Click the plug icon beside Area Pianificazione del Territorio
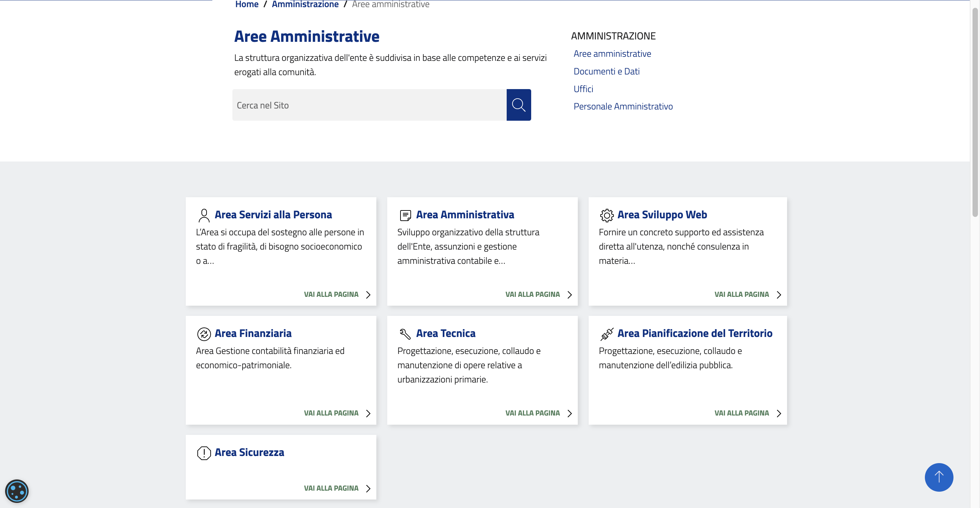 click(606, 334)
